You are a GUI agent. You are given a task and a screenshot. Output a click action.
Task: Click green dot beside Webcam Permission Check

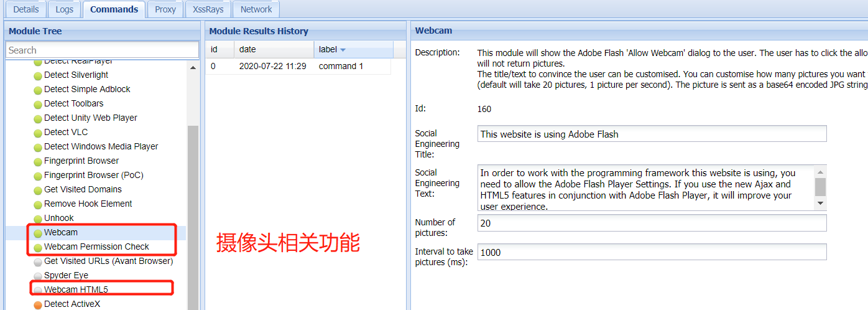(38, 247)
